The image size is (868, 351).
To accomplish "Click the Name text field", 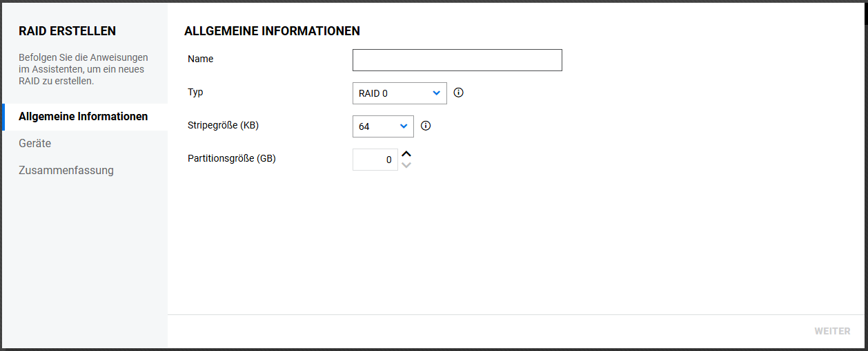I will tap(457, 60).
